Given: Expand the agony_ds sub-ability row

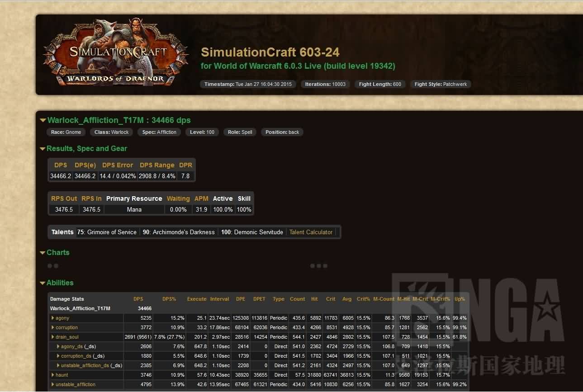Looking at the screenshot, I should [x=58, y=347].
